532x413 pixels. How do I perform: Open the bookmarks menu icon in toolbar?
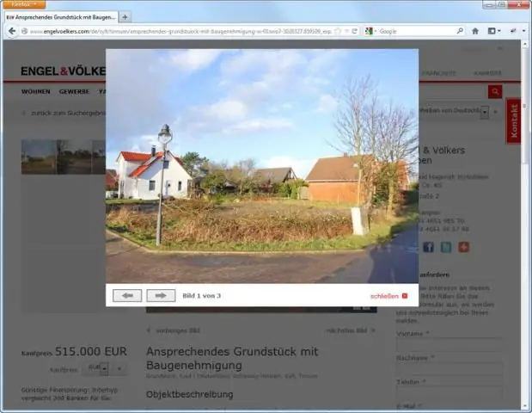point(494,31)
